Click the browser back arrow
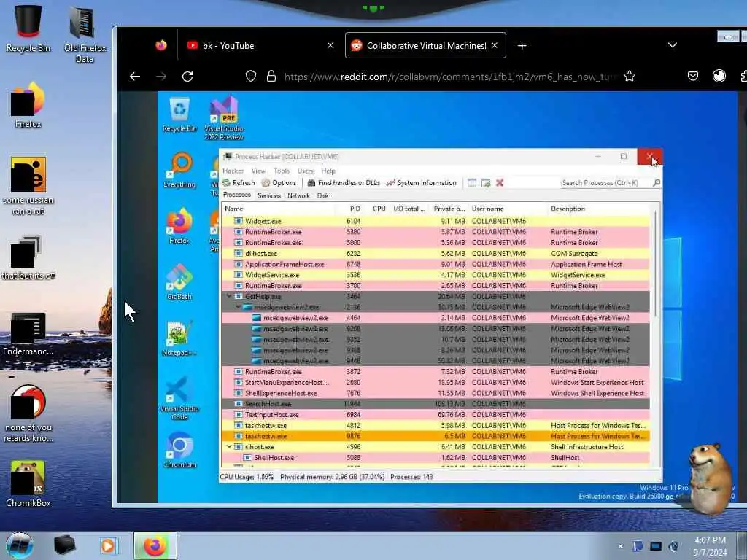747x560 pixels. pos(135,76)
